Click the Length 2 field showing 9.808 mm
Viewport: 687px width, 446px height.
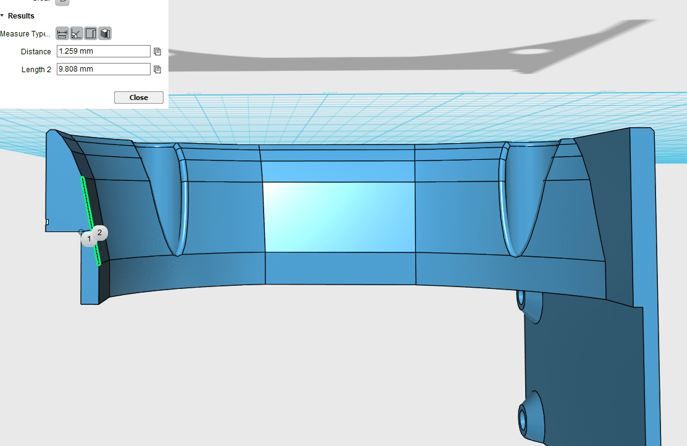(103, 69)
